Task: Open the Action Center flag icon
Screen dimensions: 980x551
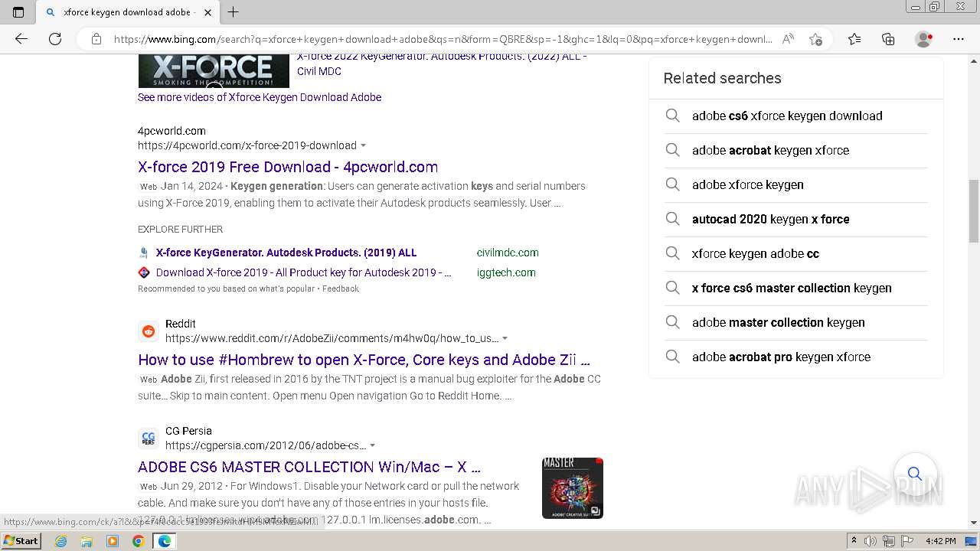Action: [906, 541]
